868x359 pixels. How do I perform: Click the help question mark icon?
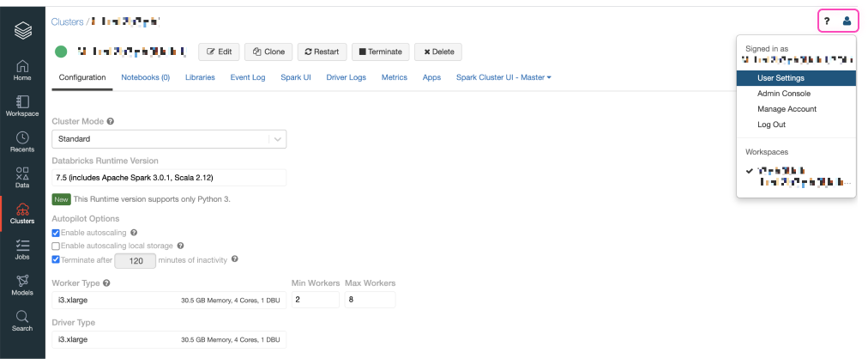click(x=827, y=21)
